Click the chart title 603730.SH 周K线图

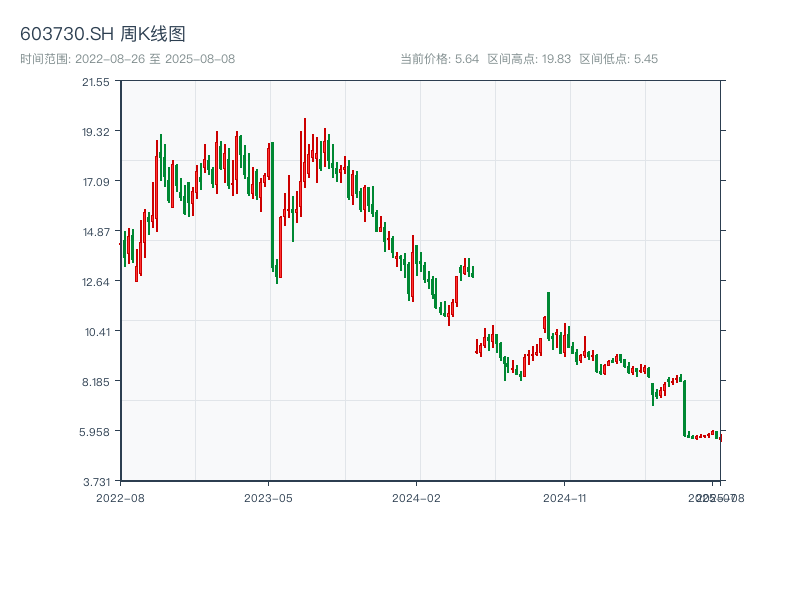click(x=103, y=34)
